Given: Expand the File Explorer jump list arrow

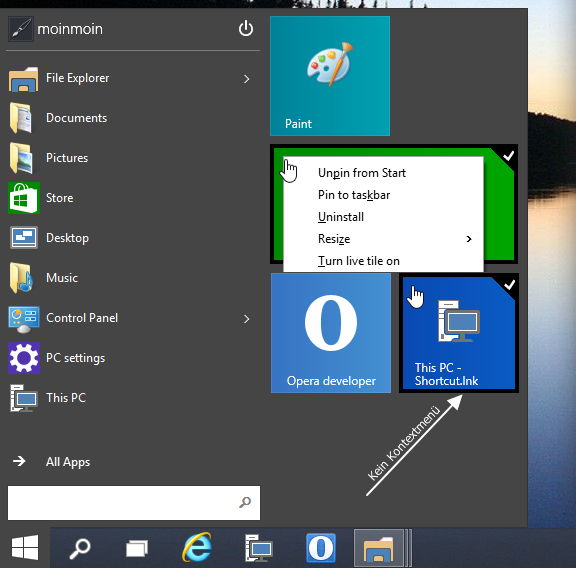Looking at the screenshot, I should 246,79.
